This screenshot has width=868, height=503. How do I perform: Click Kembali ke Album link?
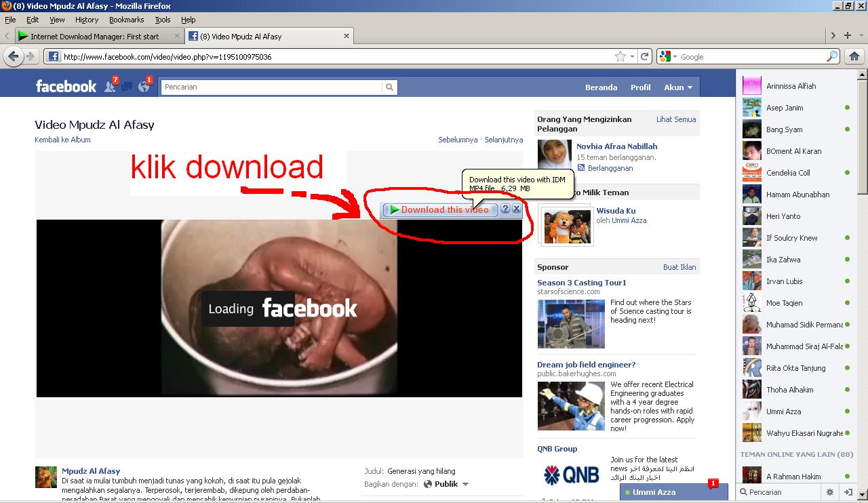tap(62, 140)
